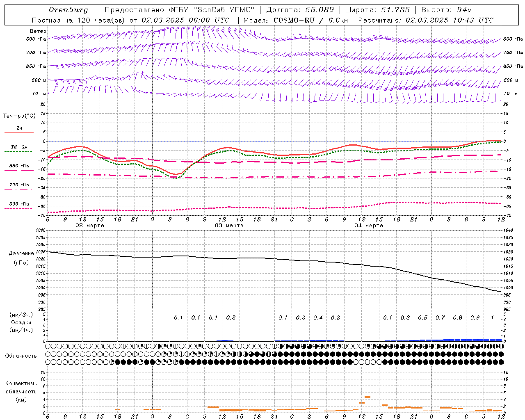Select the "Модель COSMO-RU / 6.6км" text
The height and width of the screenshot is (420, 525).
click(x=295, y=20)
